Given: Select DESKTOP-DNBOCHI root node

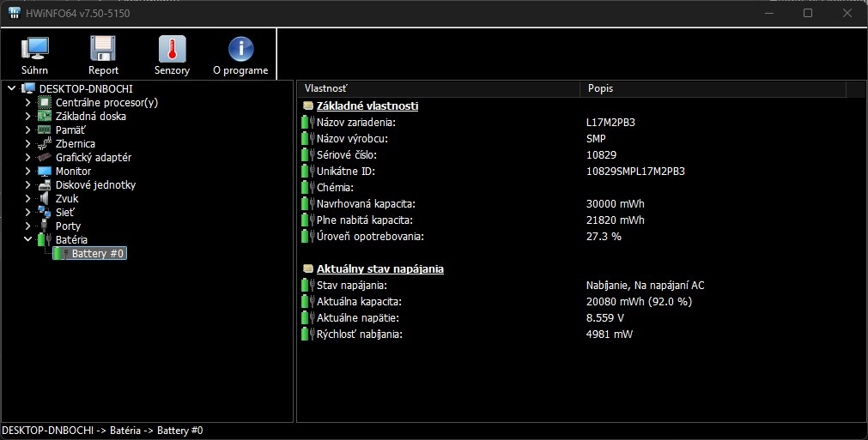Looking at the screenshot, I should coord(86,88).
